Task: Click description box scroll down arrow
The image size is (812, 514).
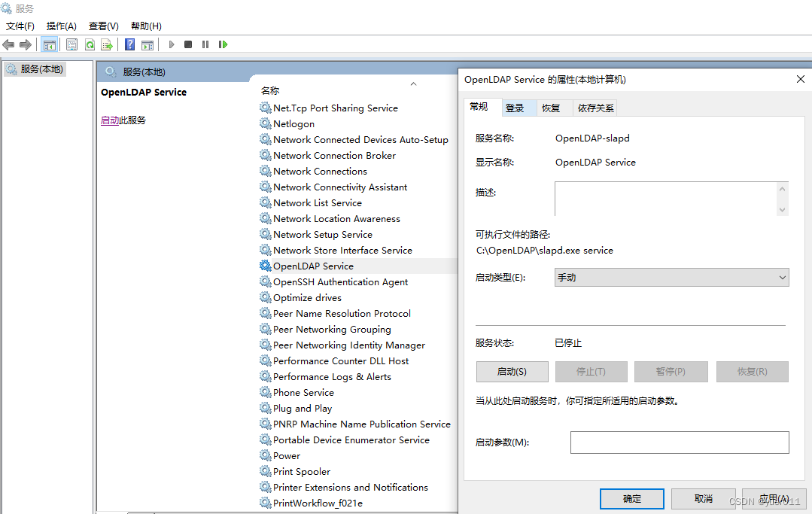Action: pyautogui.click(x=783, y=210)
